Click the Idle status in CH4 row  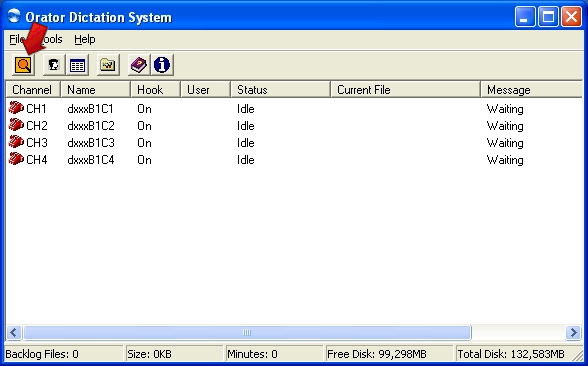246,160
